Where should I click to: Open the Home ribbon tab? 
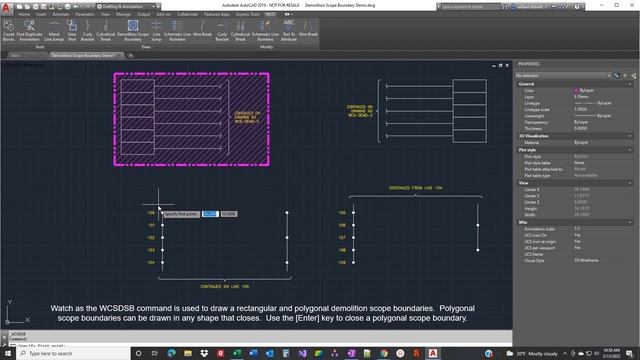tap(24, 14)
